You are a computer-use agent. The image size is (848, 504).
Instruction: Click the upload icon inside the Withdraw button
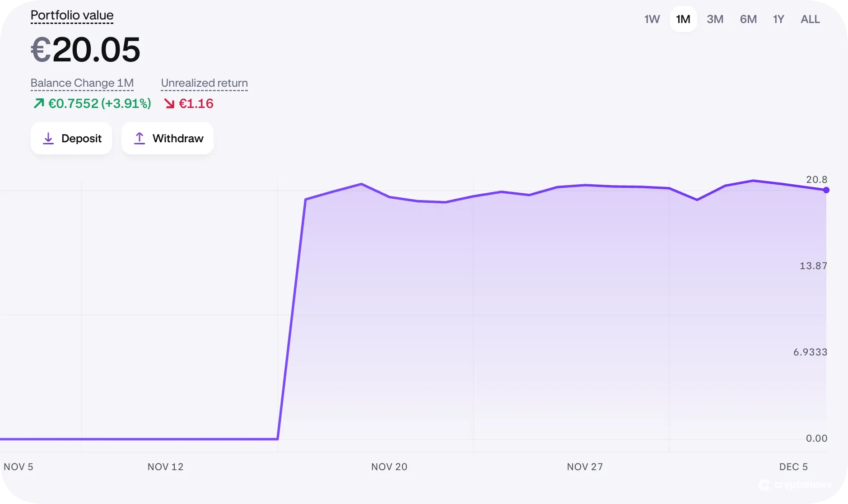click(140, 138)
